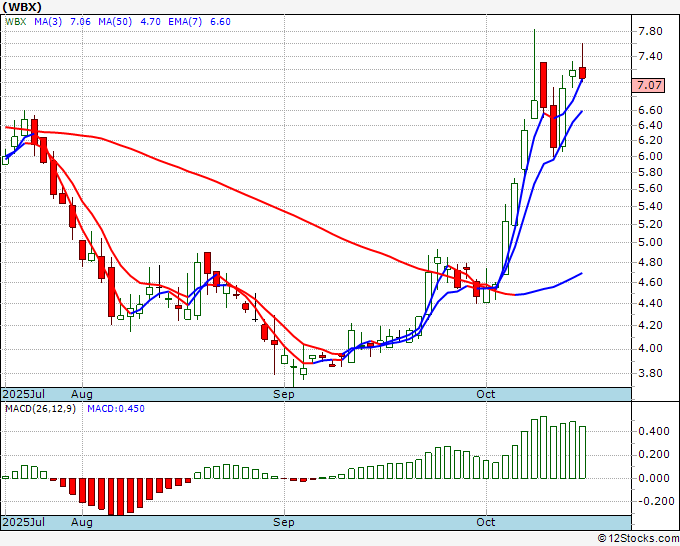Click the MACD:0.450 value label

[116, 409]
